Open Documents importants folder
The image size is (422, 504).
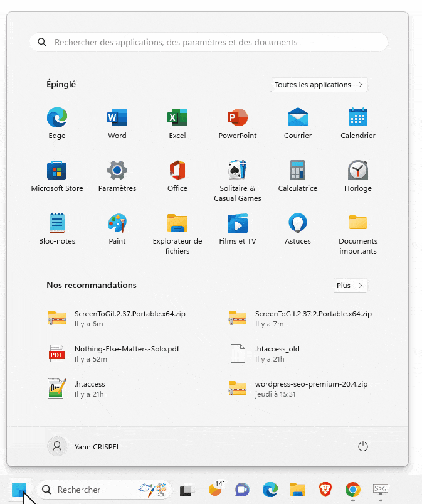point(358,233)
